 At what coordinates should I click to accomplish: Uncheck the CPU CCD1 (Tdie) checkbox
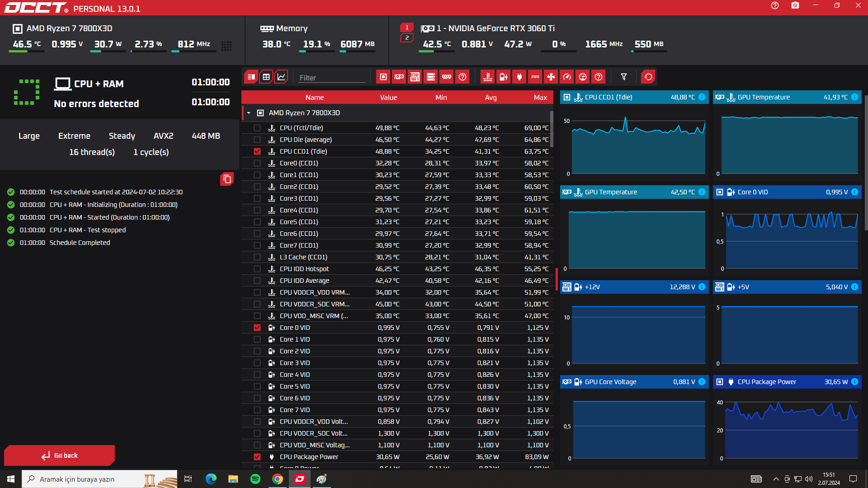[257, 151]
